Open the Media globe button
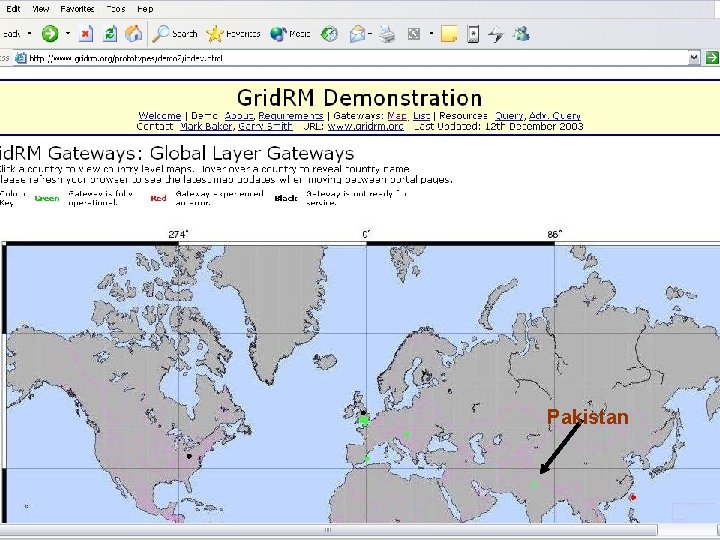 [290, 34]
